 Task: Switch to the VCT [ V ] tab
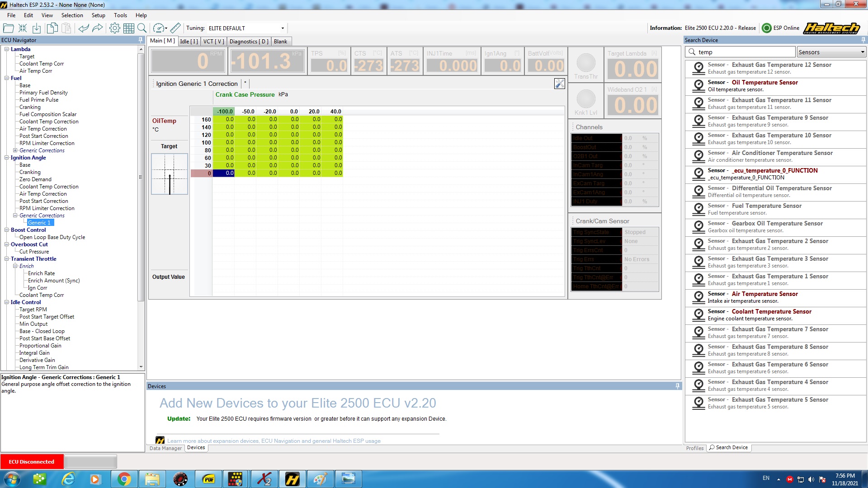pyautogui.click(x=214, y=42)
